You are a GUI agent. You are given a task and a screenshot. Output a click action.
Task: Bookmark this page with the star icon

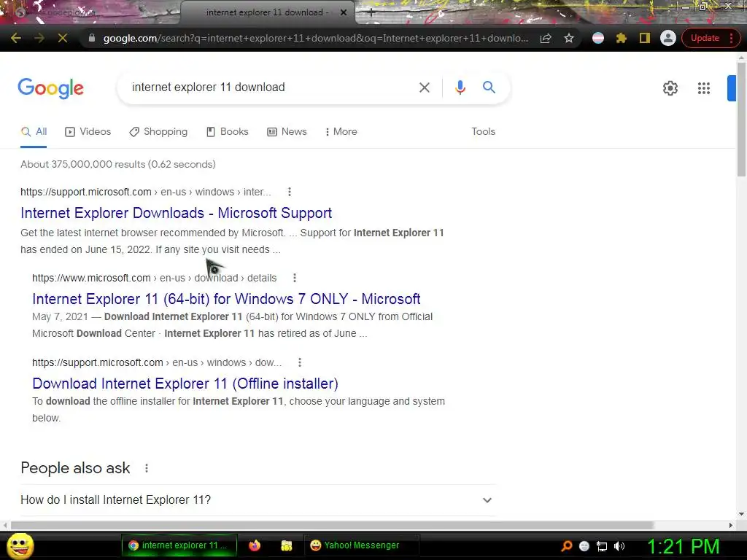click(569, 38)
